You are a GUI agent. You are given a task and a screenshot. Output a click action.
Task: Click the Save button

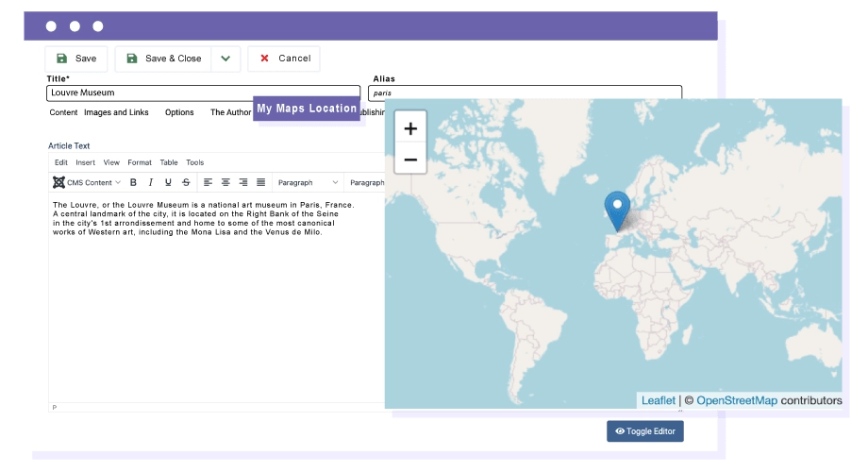76,59
